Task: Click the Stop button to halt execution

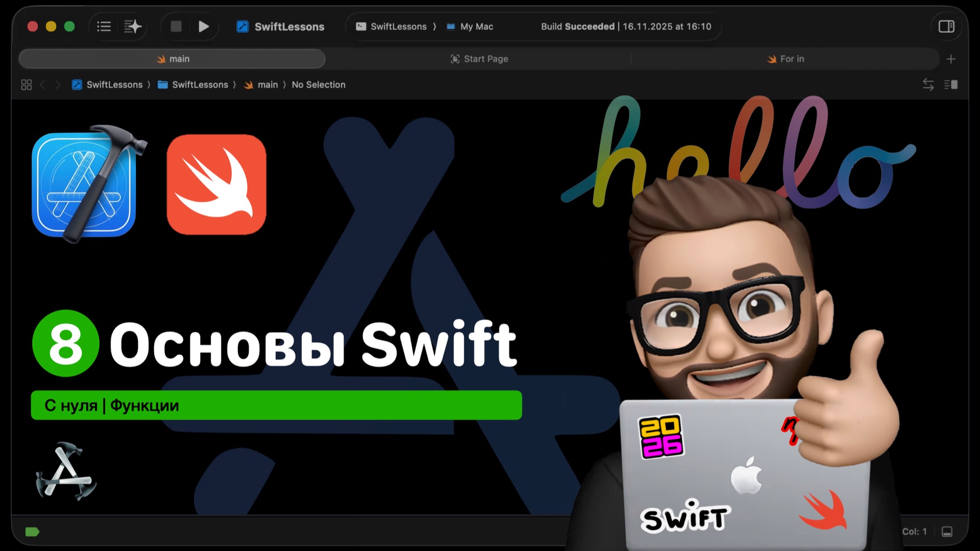Action: coord(176,26)
